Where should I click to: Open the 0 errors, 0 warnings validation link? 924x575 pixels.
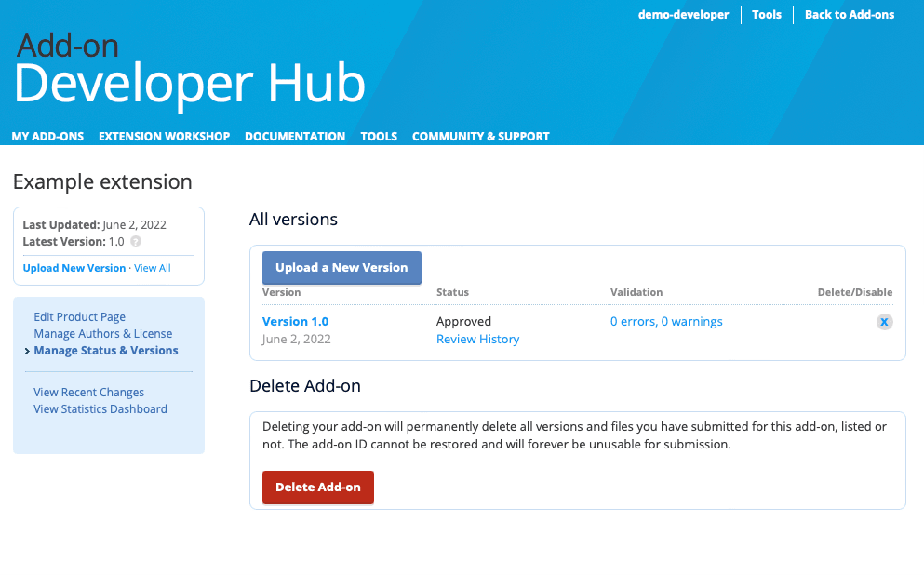(x=665, y=322)
